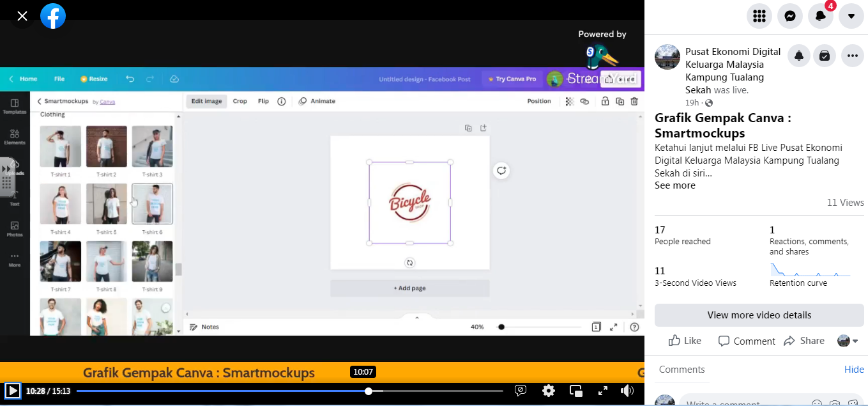Play the video
Viewport: 868px width, 406px height.
point(12,391)
